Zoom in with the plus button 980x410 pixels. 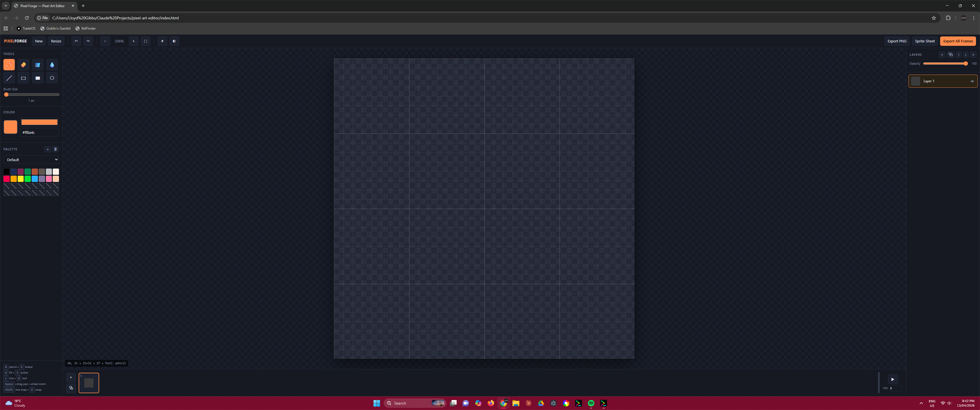tap(134, 41)
